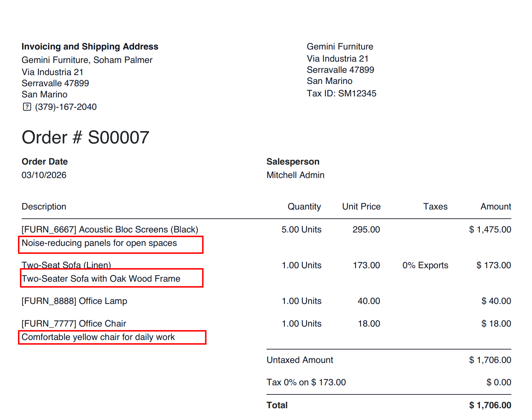This screenshot has height=420, width=532.
Task: Click the 0% Exports tax label
Action: click(425, 265)
